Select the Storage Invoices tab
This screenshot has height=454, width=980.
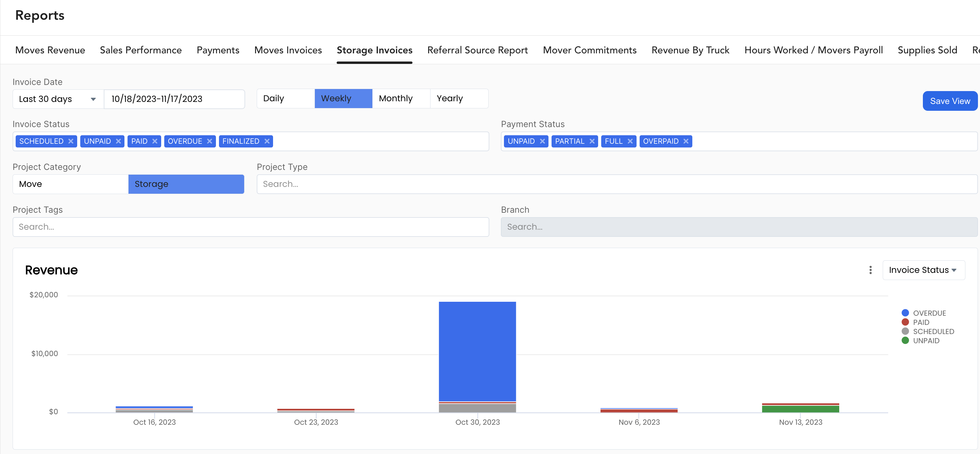coord(374,50)
